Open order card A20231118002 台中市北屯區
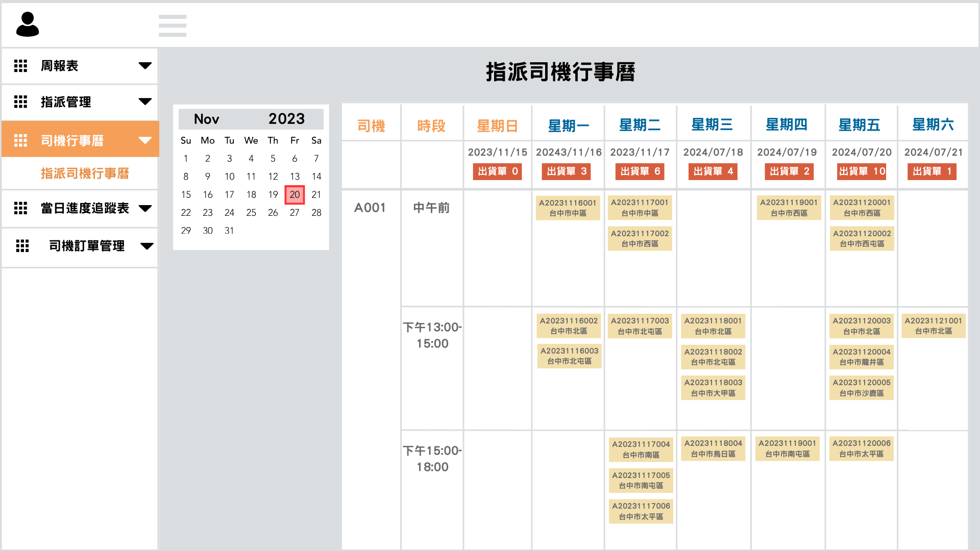 pyautogui.click(x=714, y=357)
